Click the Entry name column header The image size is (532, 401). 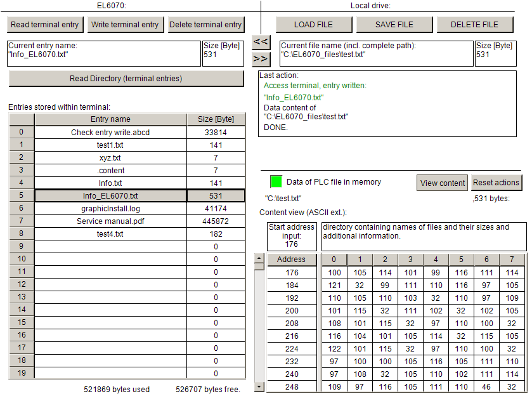(x=110, y=119)
